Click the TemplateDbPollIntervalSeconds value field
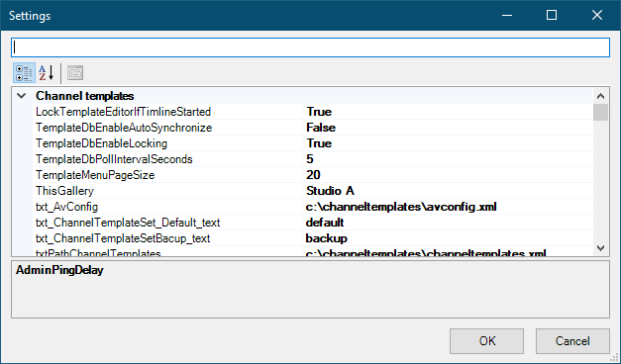The height and width of the screenshot is (364, 621). coord(448,159)
